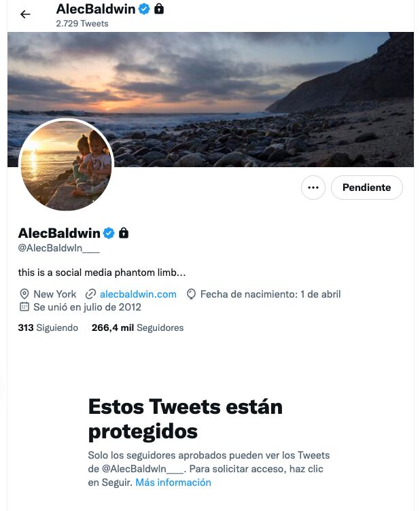This screenshot has width=420, height=511.
Task: Click the bio text about phantom limb
Action: click(x=102, y=272)
